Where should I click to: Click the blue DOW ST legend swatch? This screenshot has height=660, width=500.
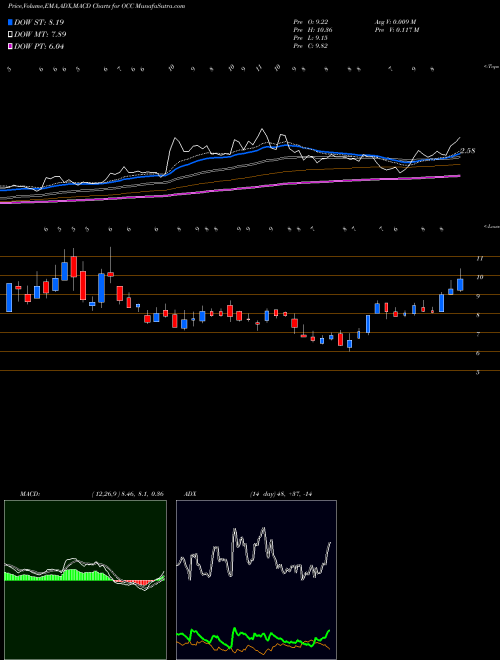(x=10, y=22)
